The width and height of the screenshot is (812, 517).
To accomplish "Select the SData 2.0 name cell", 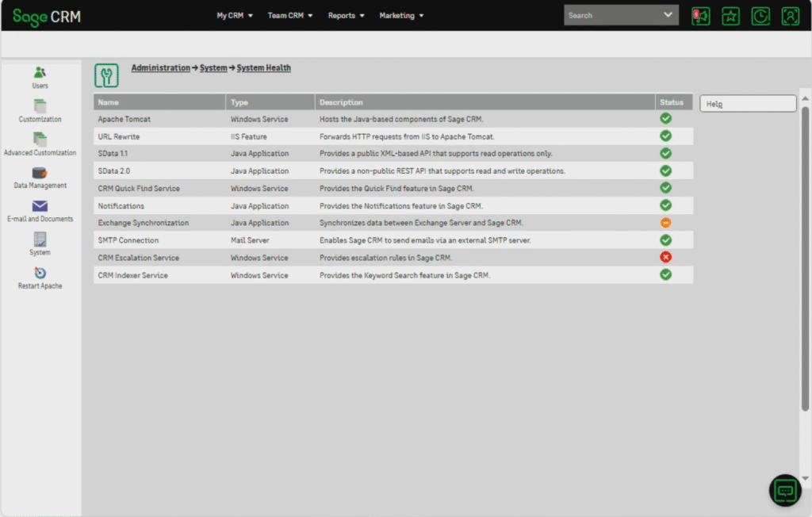I will 159,171.
